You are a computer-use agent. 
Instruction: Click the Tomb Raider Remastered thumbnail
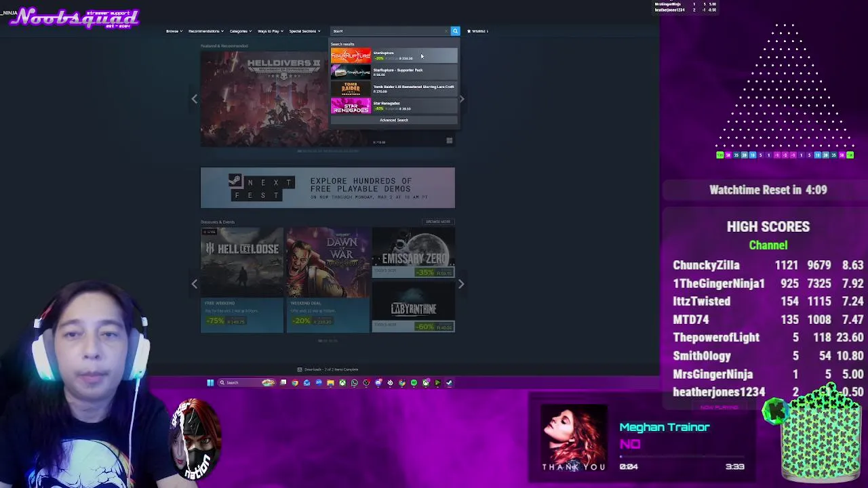coord(351,89)
